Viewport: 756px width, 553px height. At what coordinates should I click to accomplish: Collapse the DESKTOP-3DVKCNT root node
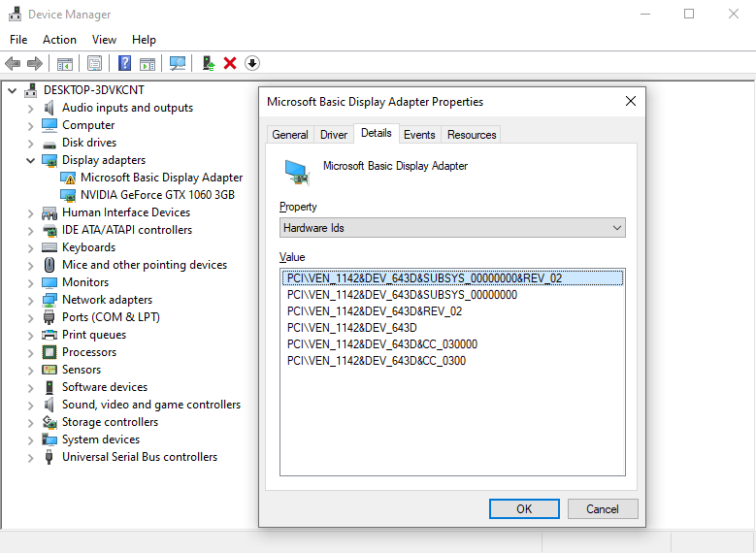coord(13,90)
